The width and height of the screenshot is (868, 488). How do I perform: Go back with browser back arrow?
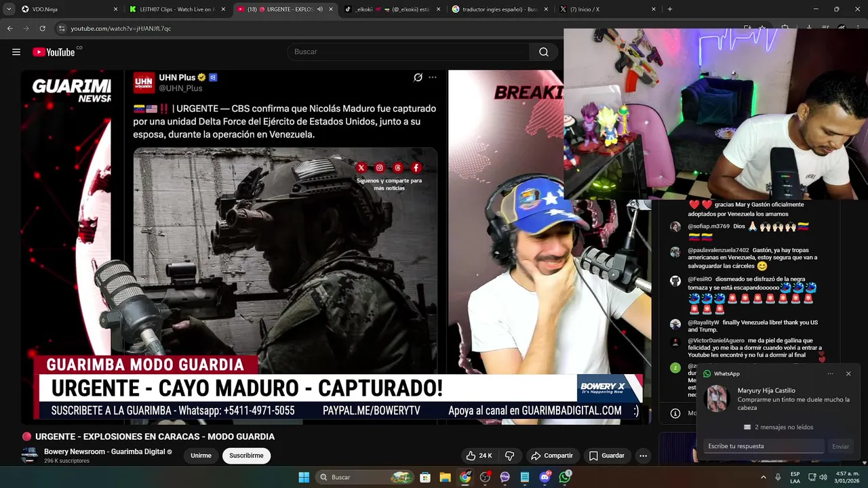coord(10,28)
